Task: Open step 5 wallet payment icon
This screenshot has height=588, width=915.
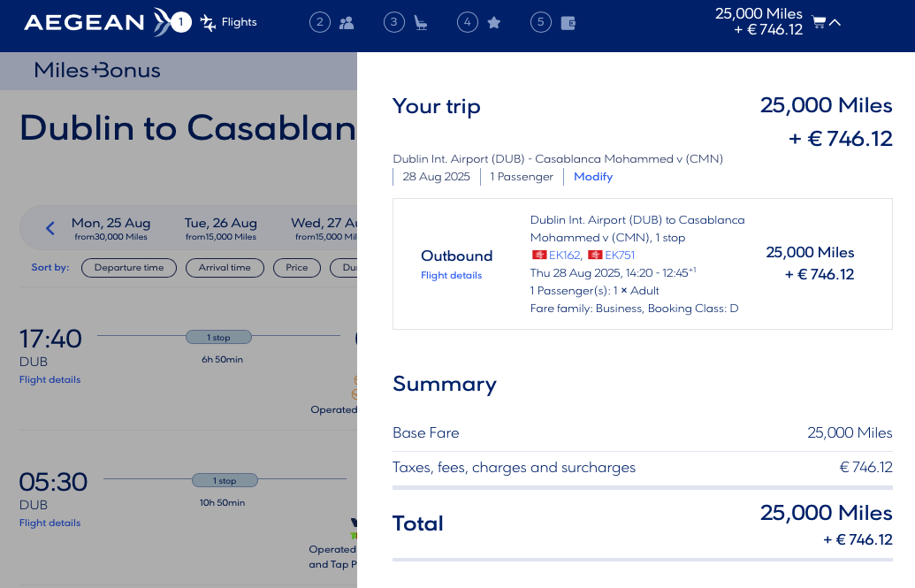Action: [x=568, y=23]
